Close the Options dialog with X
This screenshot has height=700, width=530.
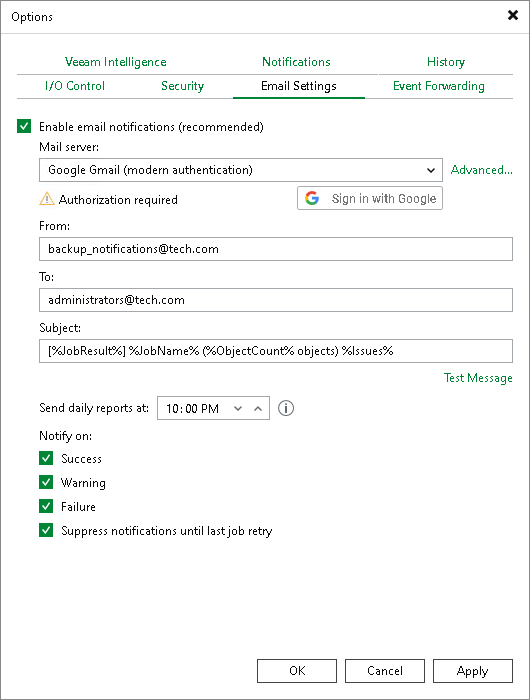point(513,15)
